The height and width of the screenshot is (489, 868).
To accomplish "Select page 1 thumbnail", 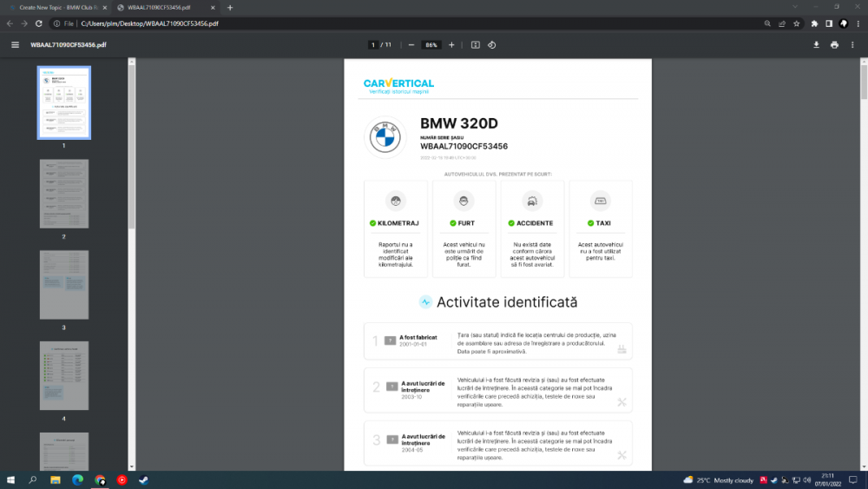I will (x=64, y=102).
